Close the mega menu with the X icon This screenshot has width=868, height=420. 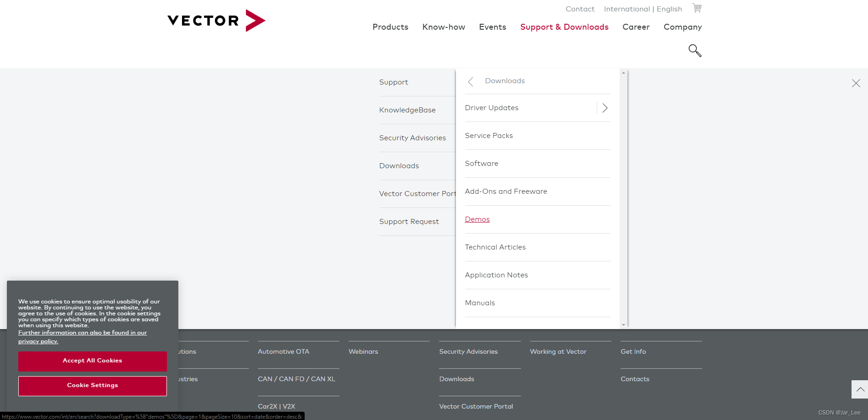tap(856, 83)
